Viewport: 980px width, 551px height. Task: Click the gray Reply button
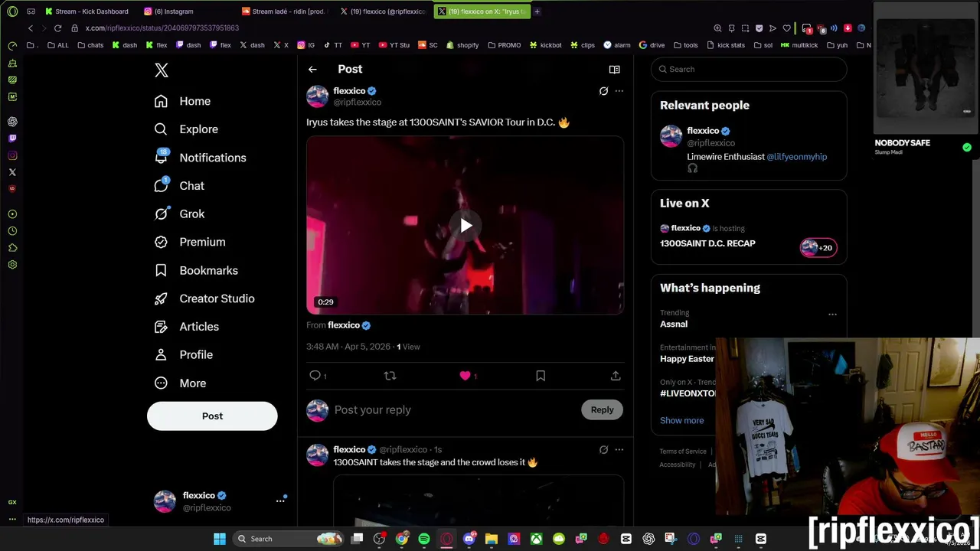pos(603,410)
